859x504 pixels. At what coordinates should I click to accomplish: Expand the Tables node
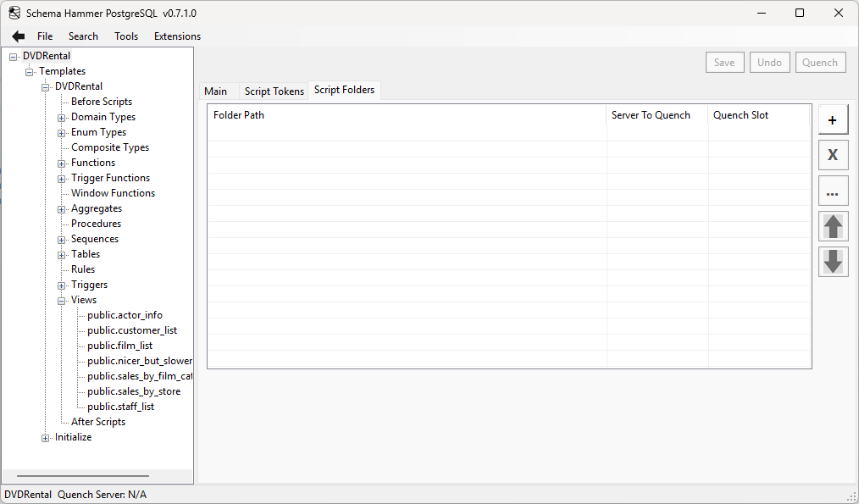click(x=60, y=254)
